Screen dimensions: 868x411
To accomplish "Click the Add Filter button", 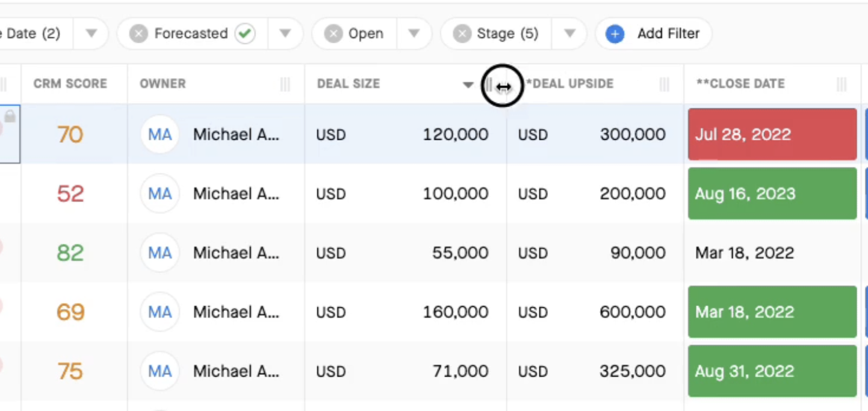I will pos(654,34).
